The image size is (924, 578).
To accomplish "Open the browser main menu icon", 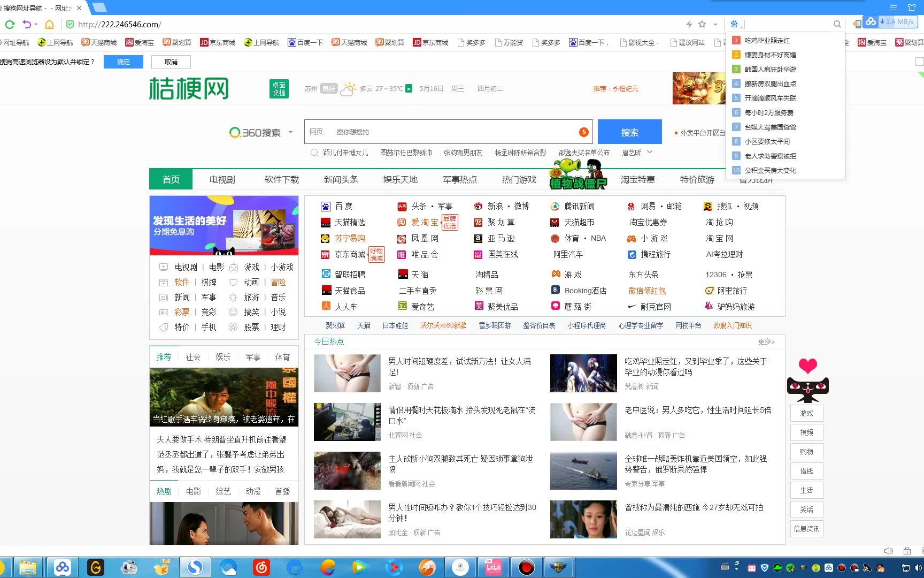I will coord(893,7).
